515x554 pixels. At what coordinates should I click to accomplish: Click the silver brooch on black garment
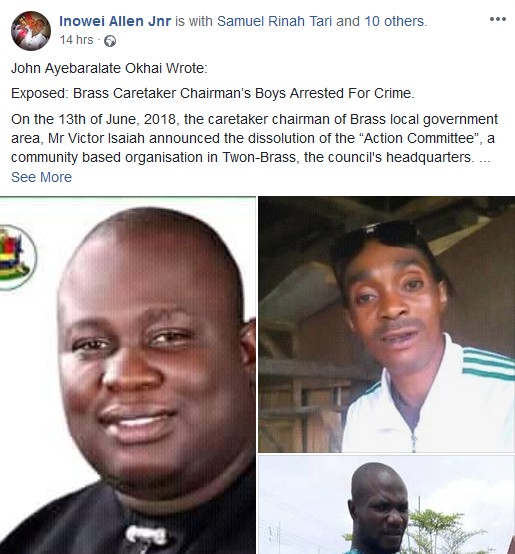(x=146, y=535)
